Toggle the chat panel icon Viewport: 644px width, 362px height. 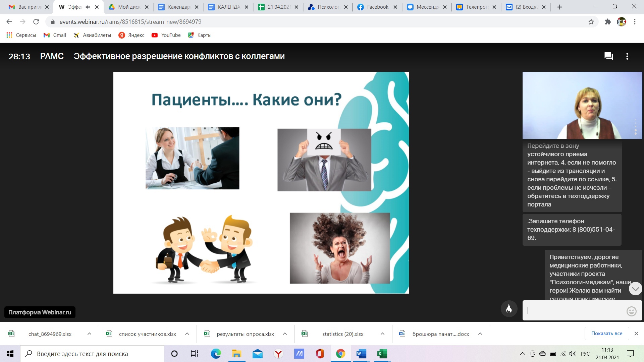(x=608, y=56)
